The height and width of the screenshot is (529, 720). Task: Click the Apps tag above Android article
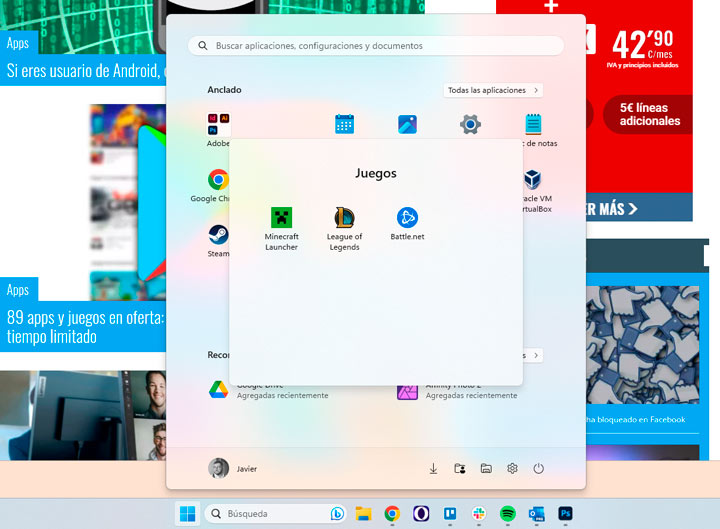click(18, 43)
